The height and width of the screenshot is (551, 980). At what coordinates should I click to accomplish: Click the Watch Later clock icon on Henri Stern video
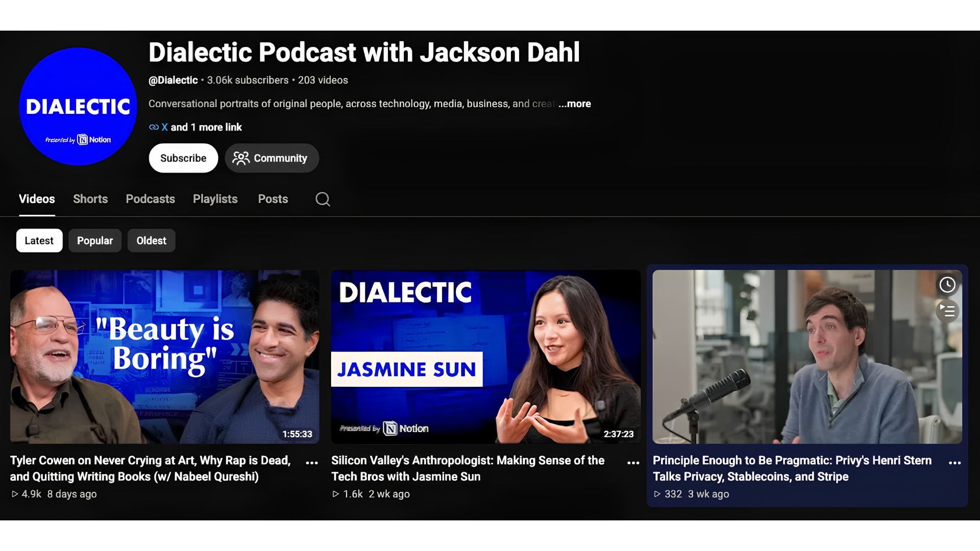[947, 285]
